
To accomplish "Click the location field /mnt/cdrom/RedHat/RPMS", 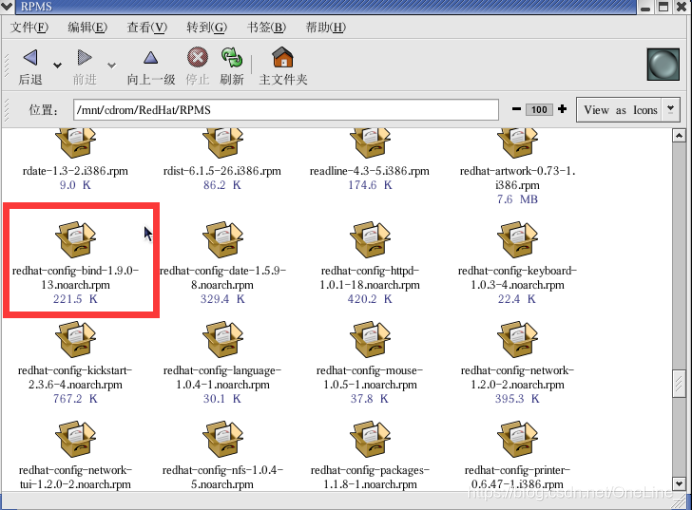I will (x=286, y=109).
